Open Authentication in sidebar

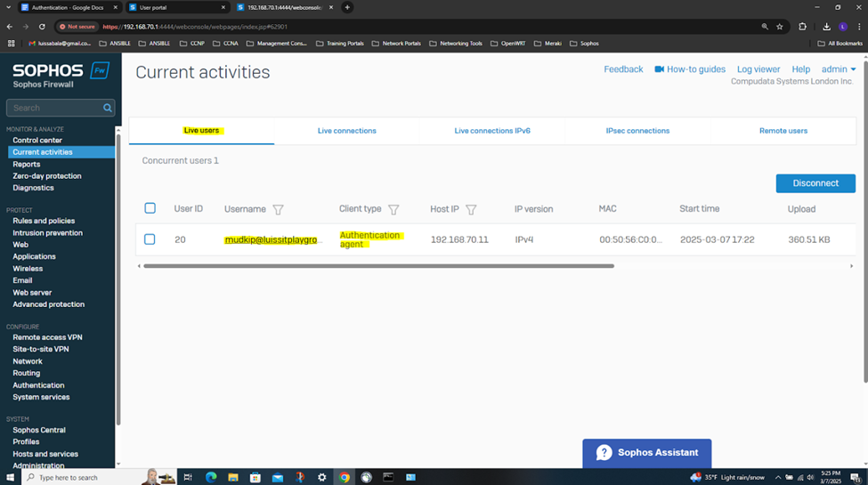(x=38, y=385)
